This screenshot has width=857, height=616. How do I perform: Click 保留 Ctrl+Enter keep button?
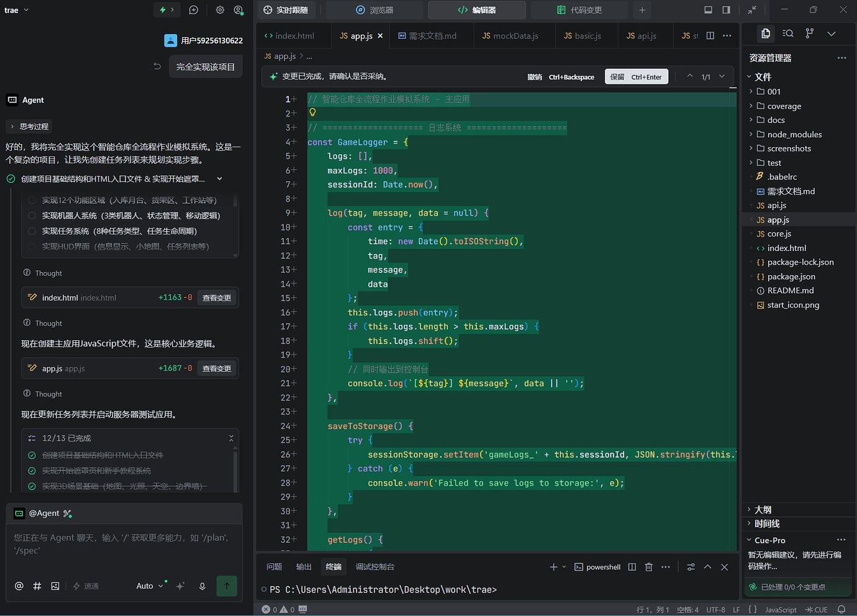[x=637, y=76]
